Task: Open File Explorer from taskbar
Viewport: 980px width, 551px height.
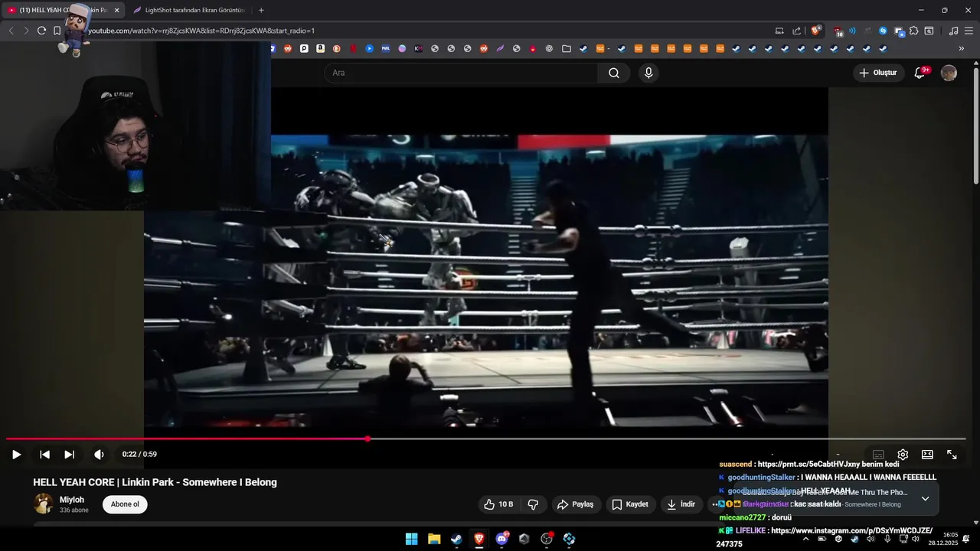Action: 434,539
